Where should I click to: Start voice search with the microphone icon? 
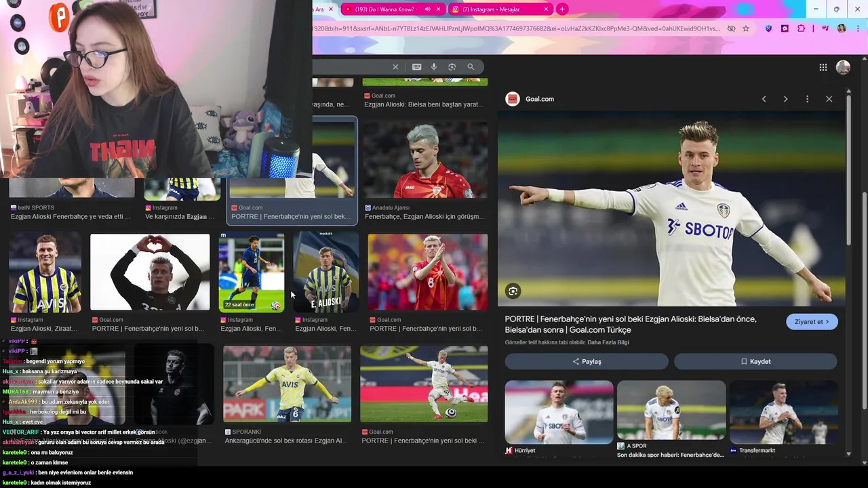point(434,66)
